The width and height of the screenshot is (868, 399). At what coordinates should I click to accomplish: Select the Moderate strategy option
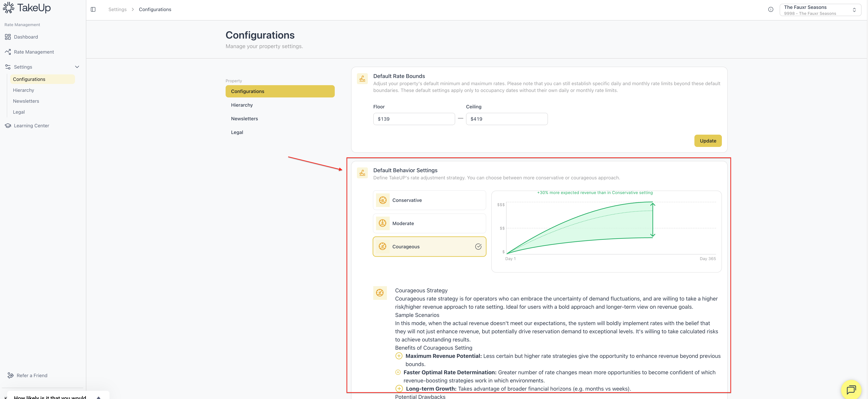(429, 223)
